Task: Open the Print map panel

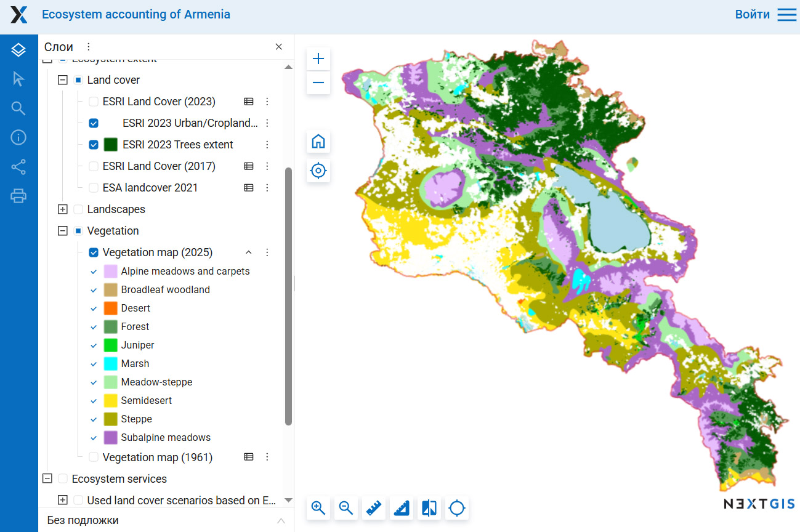Action: click(18, 196)
